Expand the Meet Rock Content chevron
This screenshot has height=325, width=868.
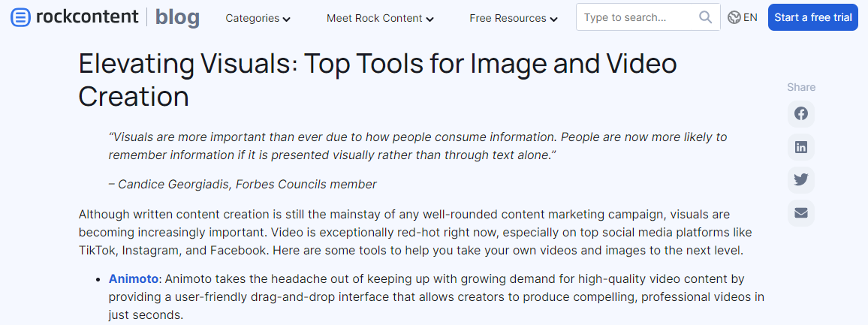tap(429, 20)
